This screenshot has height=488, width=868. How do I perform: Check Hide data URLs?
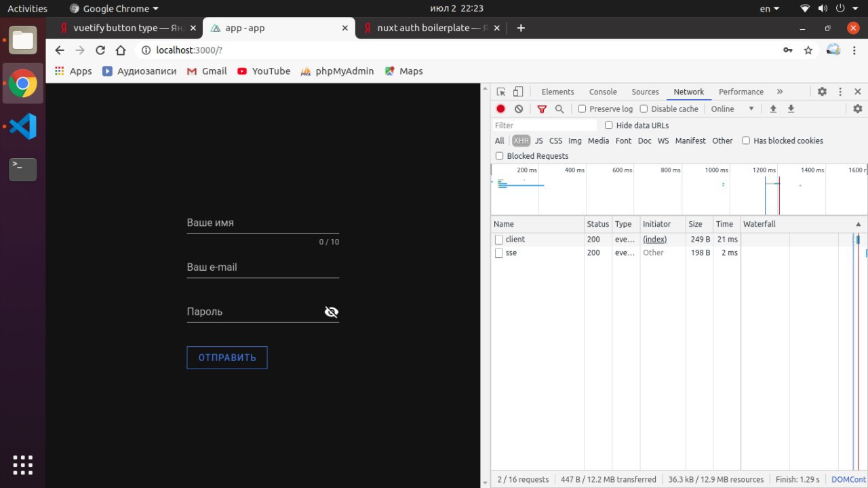point(608,126)
